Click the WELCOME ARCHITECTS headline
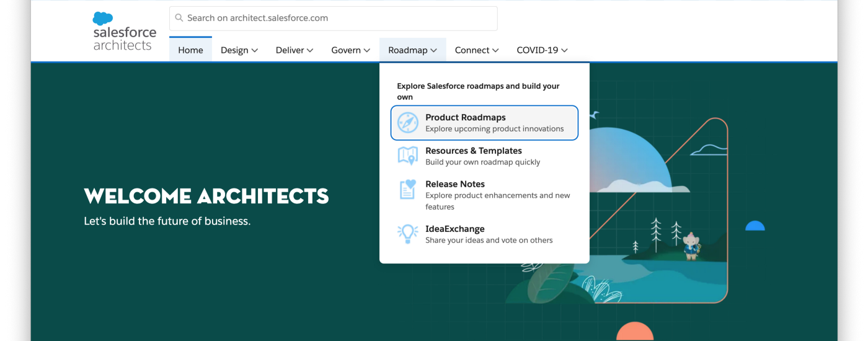Image resolution: width=868 pixels, height=341 pixels. pyautogui.click(x=206, y=196)
